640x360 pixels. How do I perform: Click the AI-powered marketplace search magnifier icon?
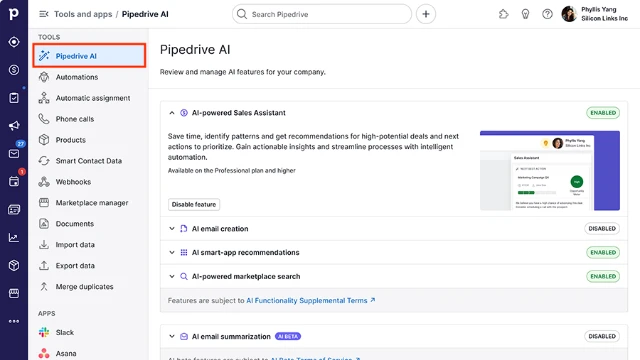point(184,276)
